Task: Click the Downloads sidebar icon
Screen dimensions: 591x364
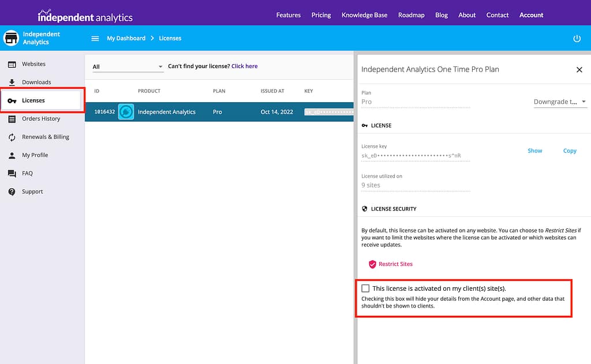Action: pyautogui.click(x=12, y=82)
